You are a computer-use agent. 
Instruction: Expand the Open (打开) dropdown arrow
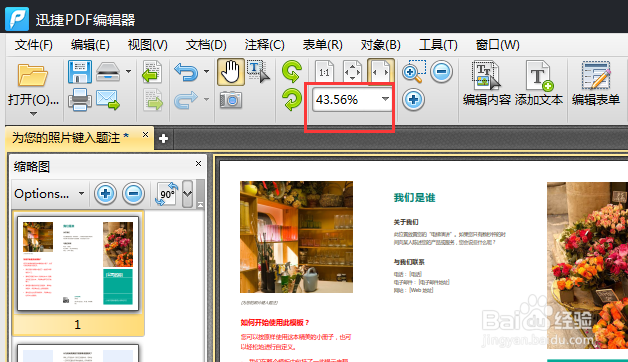[33, 114]
